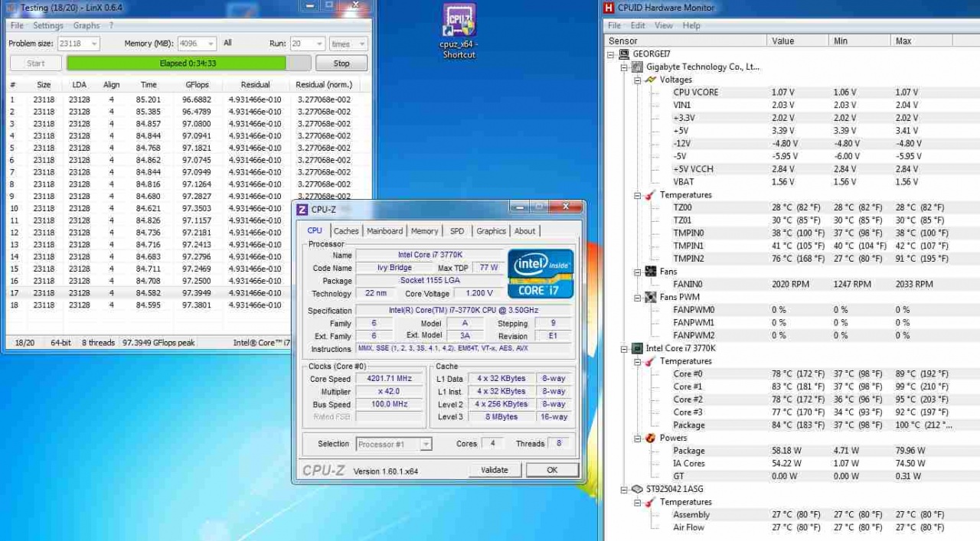Image resolution: width=980 pixels, height=541 pixels.
Task: Click the Voltages lightning icon
Action: tap(652, 80)
